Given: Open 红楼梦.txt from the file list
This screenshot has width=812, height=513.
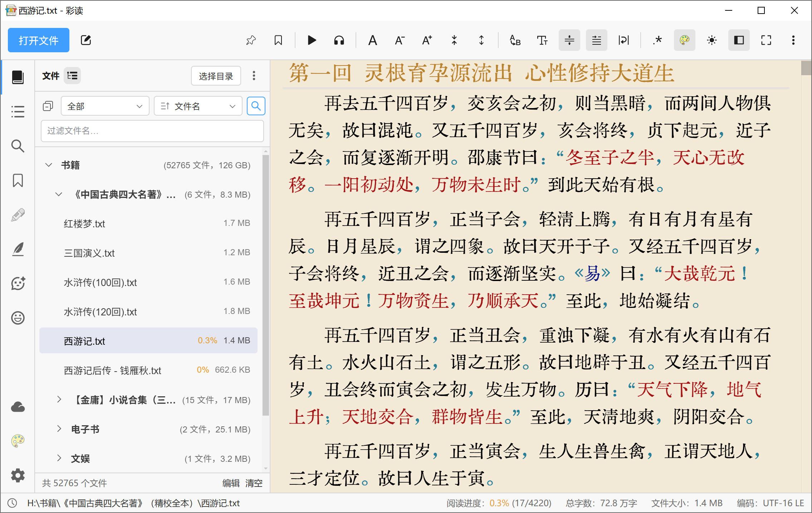Looking at the screenshot, I should [148, 223].
